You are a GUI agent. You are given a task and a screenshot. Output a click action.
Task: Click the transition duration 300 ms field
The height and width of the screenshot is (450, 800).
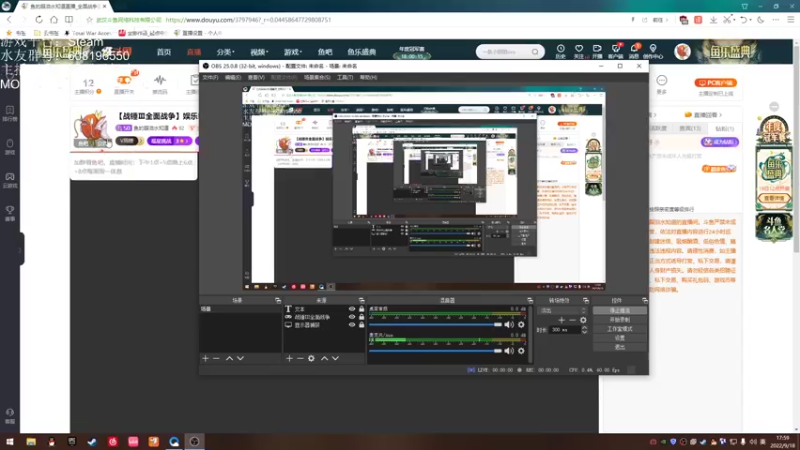(x=565, y=330)
